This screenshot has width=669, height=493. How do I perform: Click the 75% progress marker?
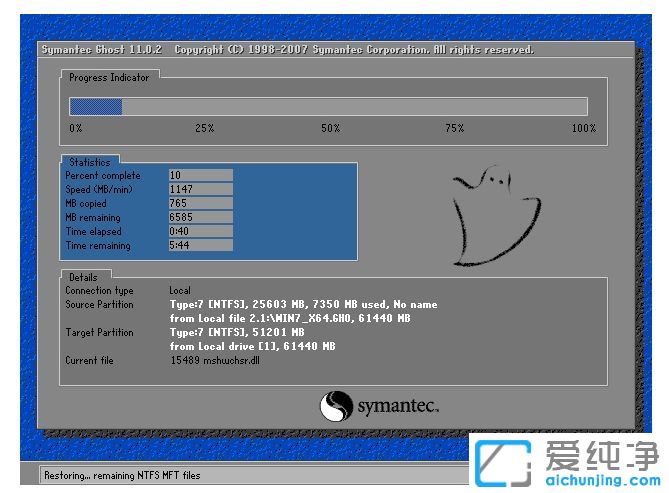click(454, 128)
